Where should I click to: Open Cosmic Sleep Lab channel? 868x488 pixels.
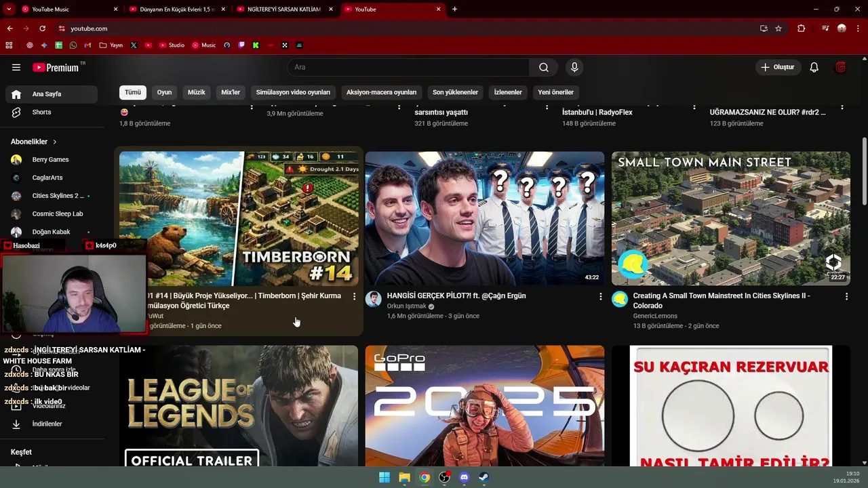pos(52,213)
